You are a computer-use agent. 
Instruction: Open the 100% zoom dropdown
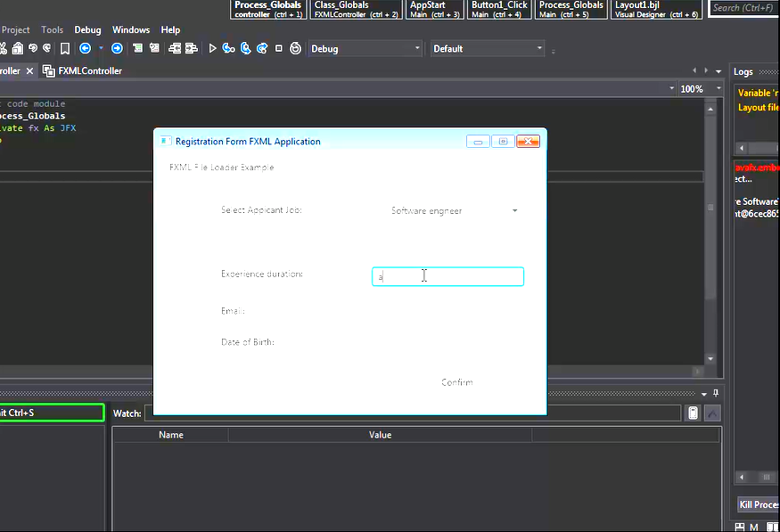coord(698,89)
